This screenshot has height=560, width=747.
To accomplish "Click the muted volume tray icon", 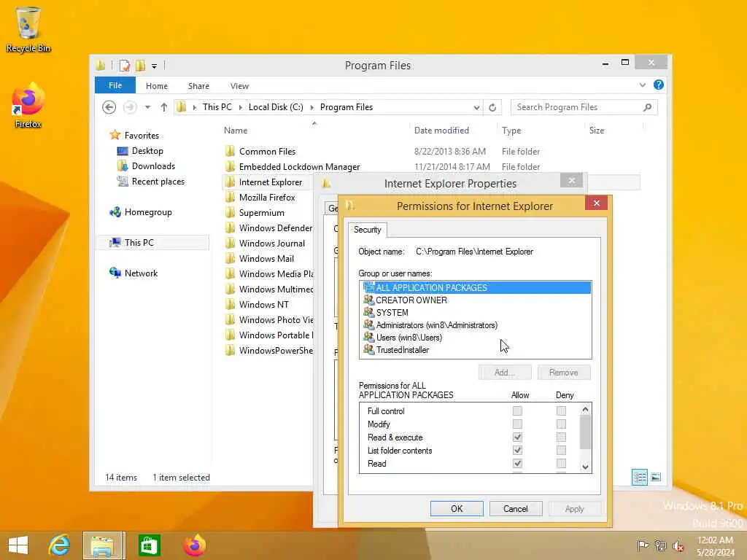I will point(678,545).
